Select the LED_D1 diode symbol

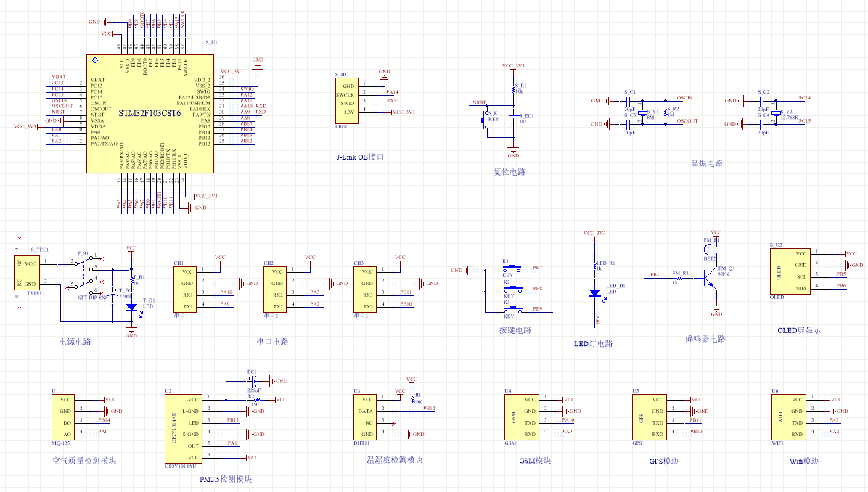595,292
